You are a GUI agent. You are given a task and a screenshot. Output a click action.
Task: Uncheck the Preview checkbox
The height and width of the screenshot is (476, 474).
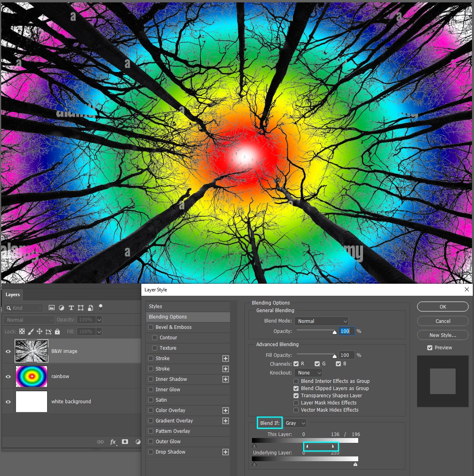coord(430,348)
